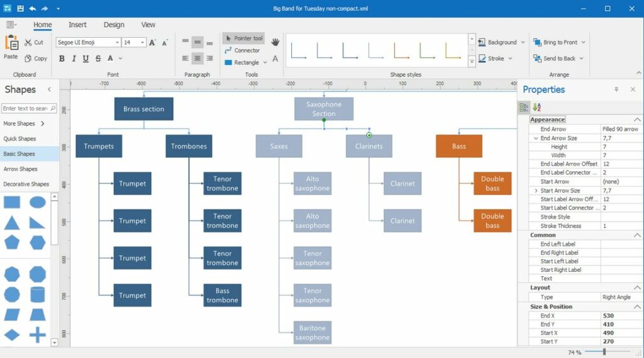The width and height of the screenshot is (644, 358).
Task: Expand the shape styles gallery
Action: coord(472,62)
